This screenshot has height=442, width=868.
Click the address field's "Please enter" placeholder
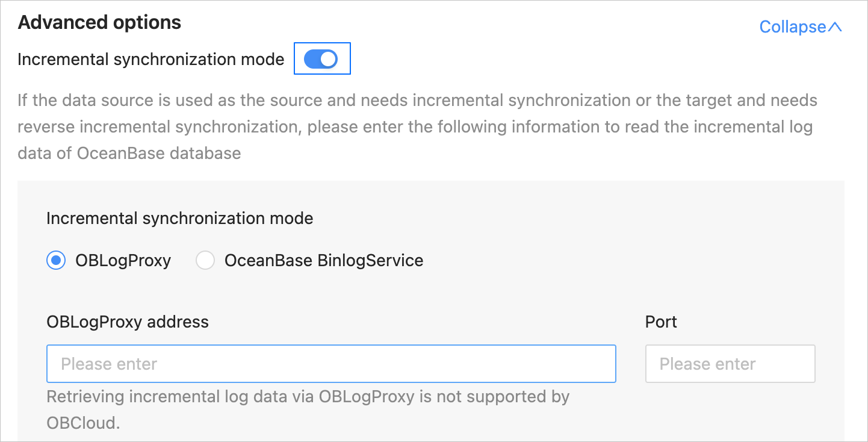(x=109, y=364)
